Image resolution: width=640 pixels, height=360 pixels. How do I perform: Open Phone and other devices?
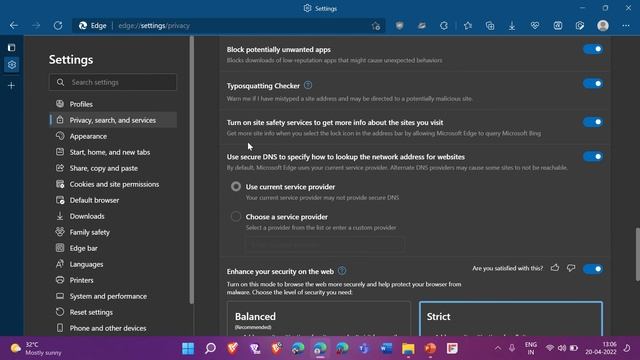(113, 328)
